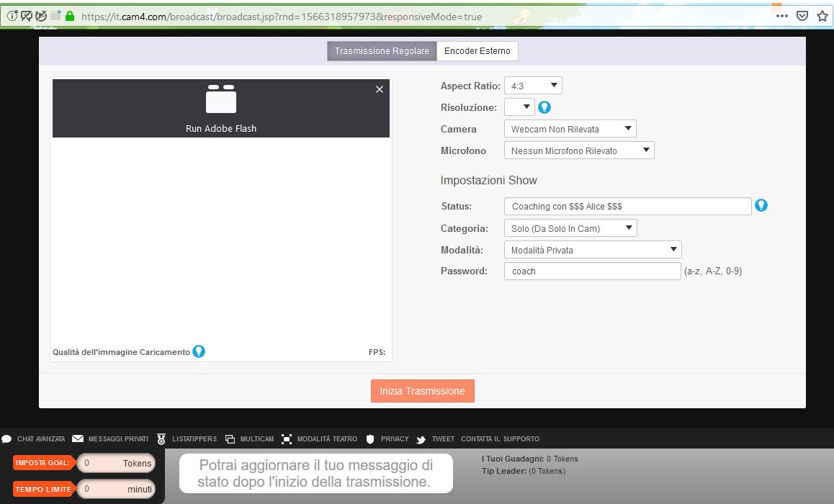Click the image quality info lightbulb icon
834x504 pixels.
tap(199, 351)
